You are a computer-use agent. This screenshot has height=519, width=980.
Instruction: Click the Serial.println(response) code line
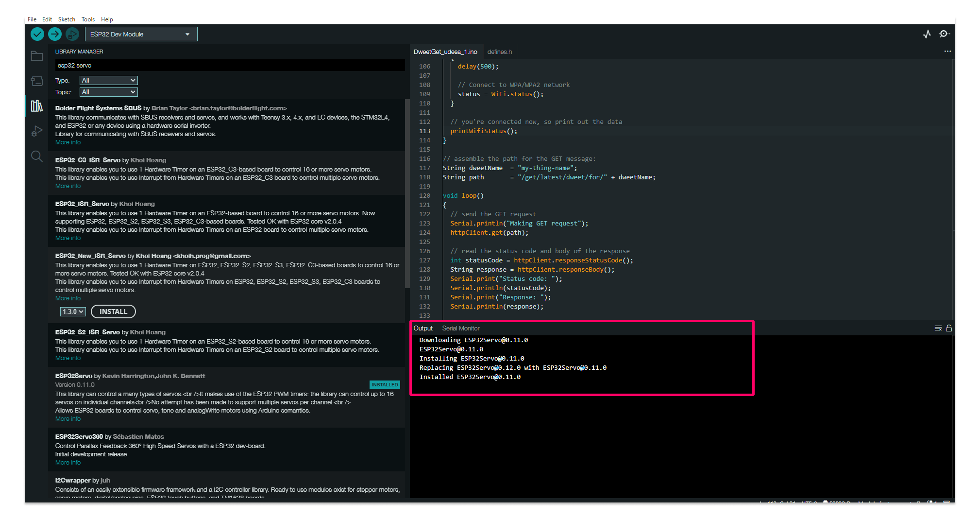(x=497, y=307)
